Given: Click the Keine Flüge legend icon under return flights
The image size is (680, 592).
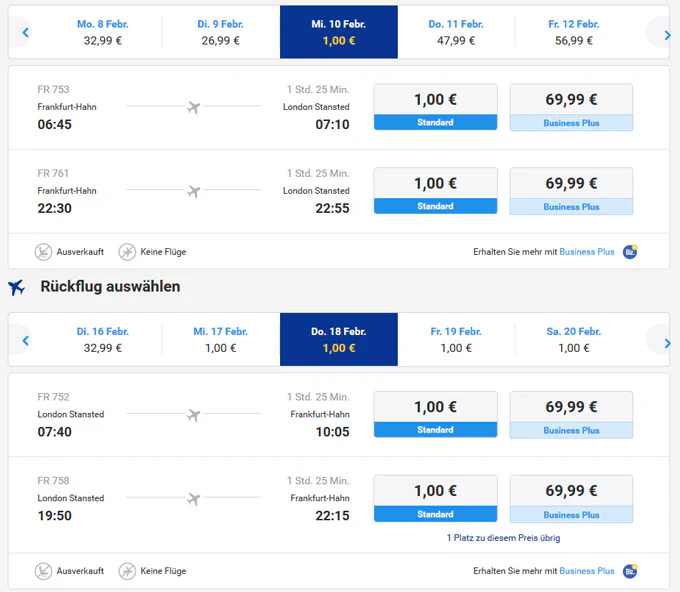Looking at the screenshot, I should [x=127, y=571].
